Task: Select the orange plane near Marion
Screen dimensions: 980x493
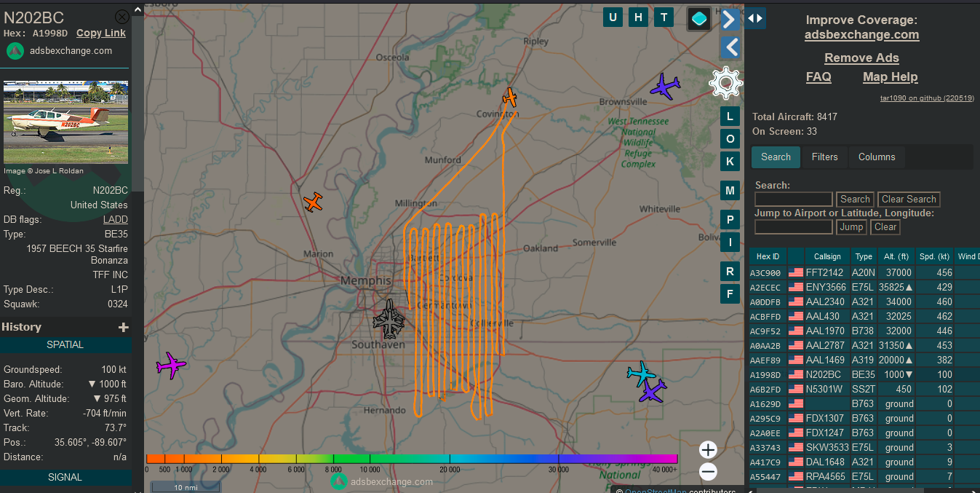Action: 314,202
